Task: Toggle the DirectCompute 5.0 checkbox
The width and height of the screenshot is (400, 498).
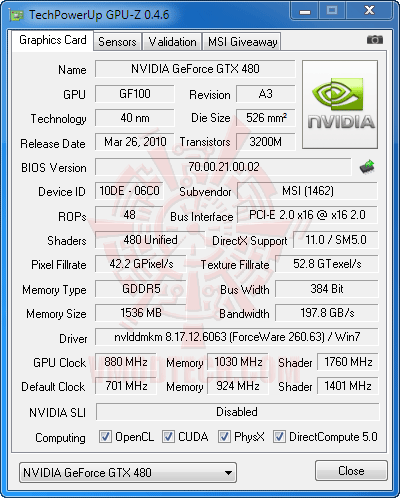Action: click(x=279, y=437)
